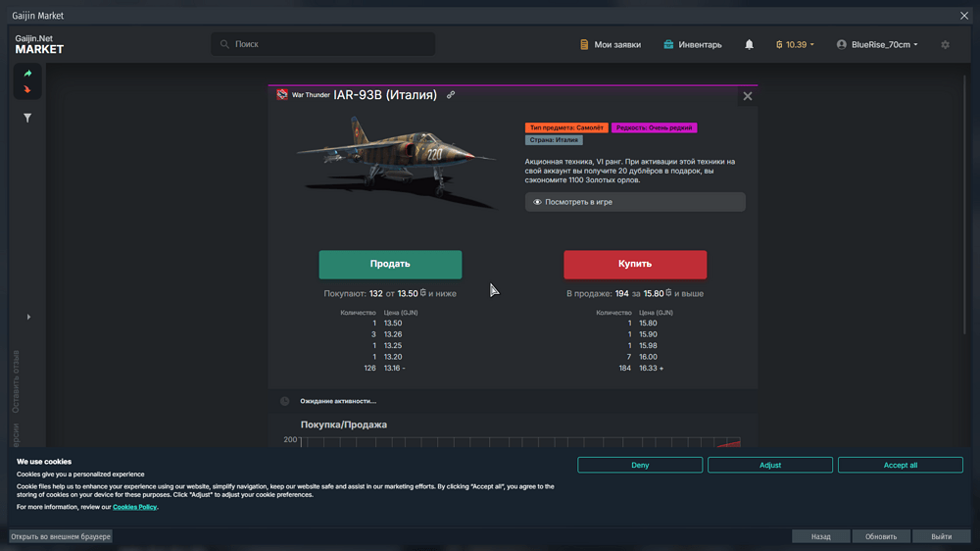Image resolution: width=980 pixels, height=551 pixels.
Task: Click Открыть во внешнем браузере button
Action: click(61, 536)
